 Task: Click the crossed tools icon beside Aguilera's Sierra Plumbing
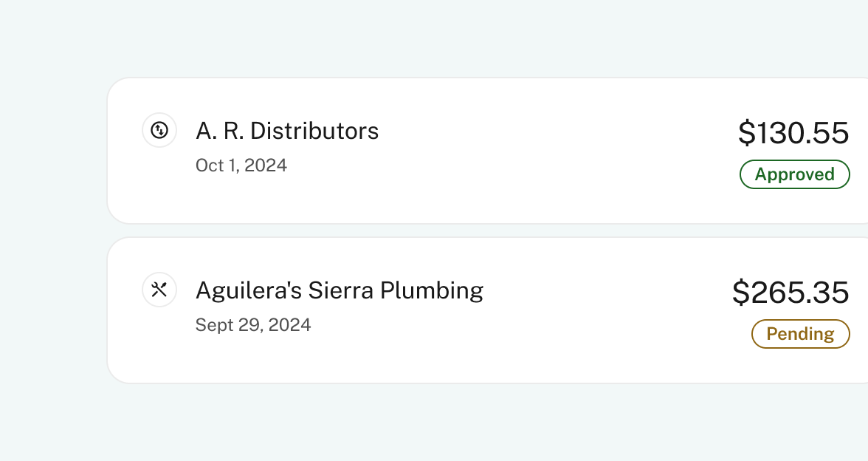point(159,290)
